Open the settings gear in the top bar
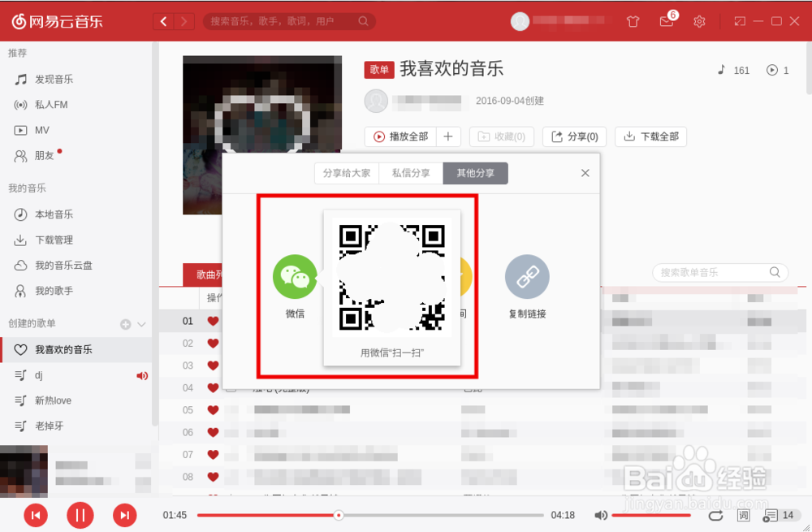This screenshot has height=532, width=812. point(699,21)
